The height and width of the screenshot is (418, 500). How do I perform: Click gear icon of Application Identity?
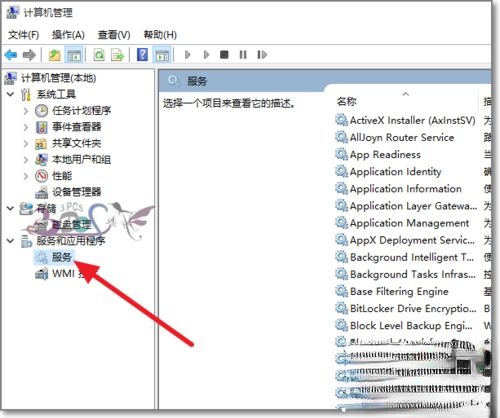(341, 171)
